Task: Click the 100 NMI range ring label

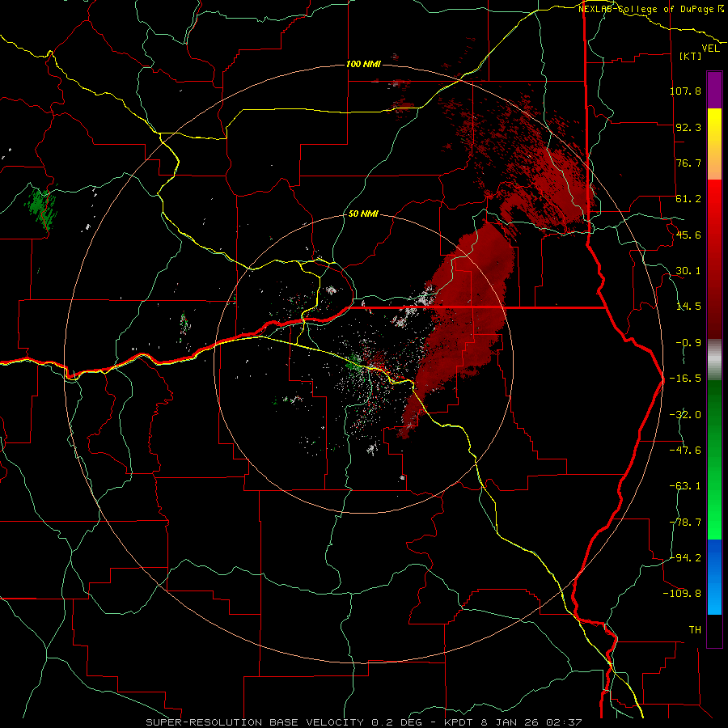Action: click(363, 64)
